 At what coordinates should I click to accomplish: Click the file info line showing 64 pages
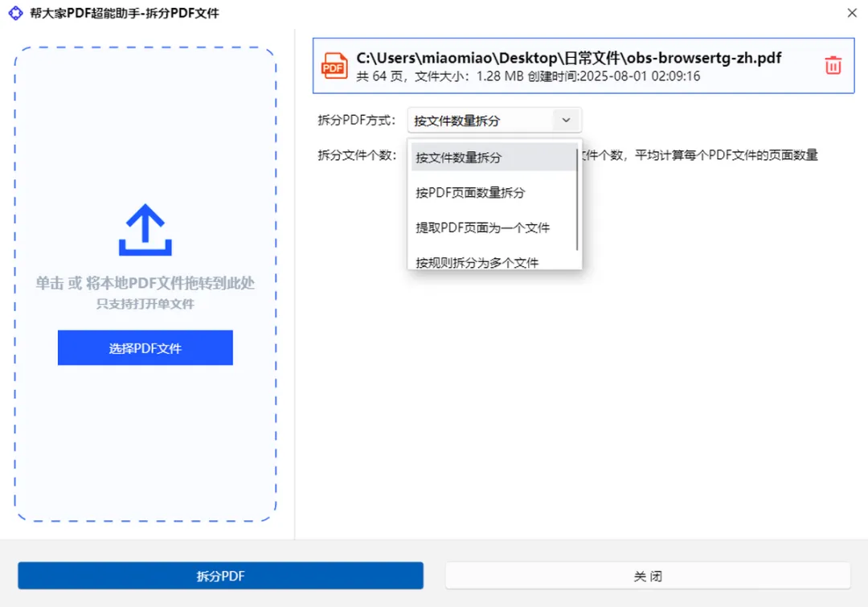point(528,76)
